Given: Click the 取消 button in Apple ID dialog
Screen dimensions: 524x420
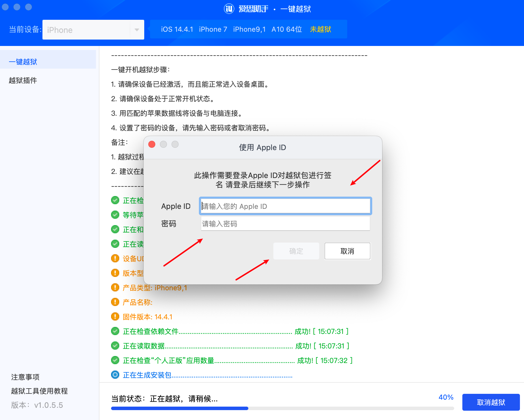Looking at the screenshot, I should click(347, 251).
